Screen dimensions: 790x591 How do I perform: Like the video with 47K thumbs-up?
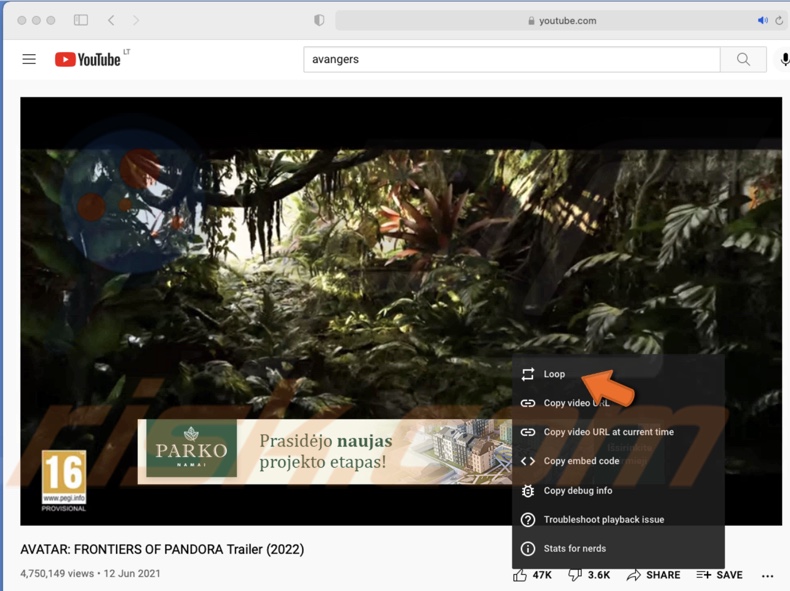point(533,575)
